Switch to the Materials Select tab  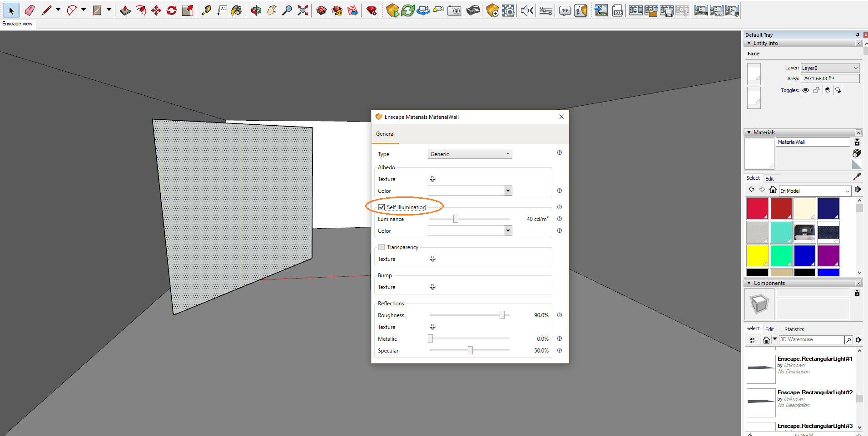pos(753,178)
